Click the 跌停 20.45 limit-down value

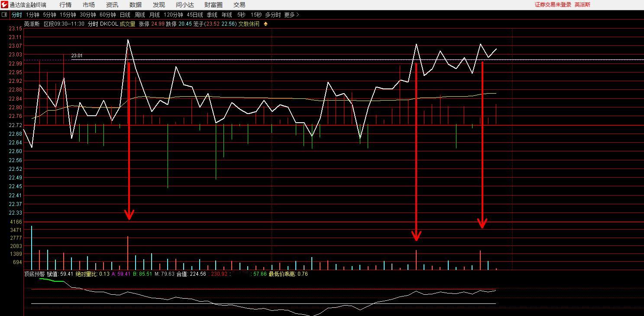pos(179,24)
